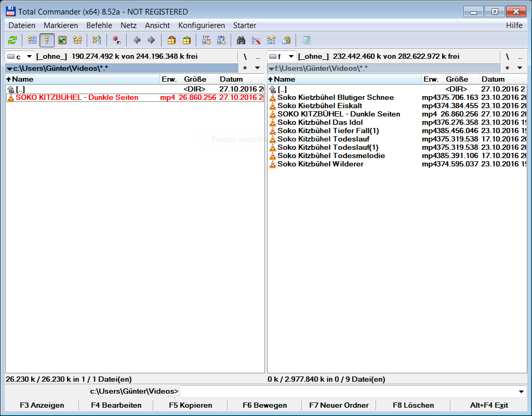Click the red asterisk selection icon
532x416 pixels.
116,40
